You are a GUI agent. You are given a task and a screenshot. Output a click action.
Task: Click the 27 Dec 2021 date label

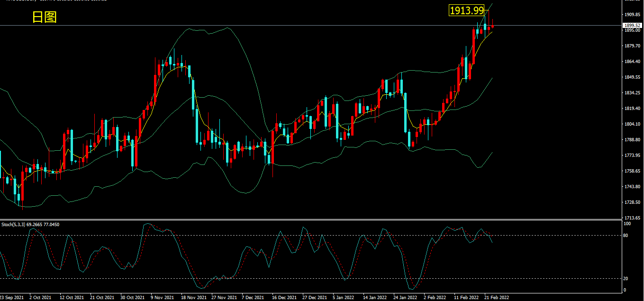pyautogui.click(x=314, y=298)
